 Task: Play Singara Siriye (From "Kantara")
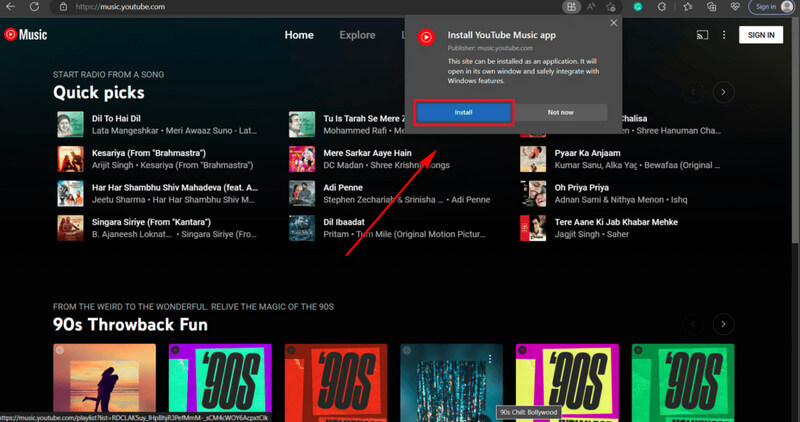(151, 222)
